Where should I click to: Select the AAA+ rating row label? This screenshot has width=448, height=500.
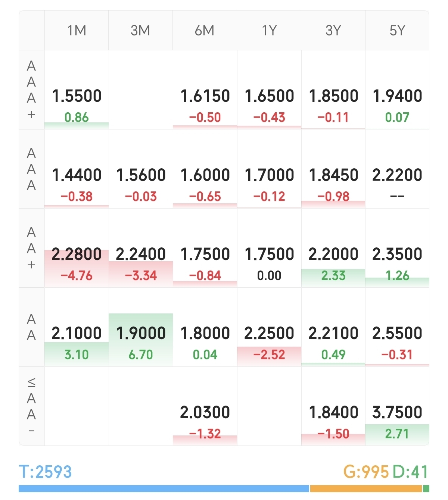click(31, 90)
